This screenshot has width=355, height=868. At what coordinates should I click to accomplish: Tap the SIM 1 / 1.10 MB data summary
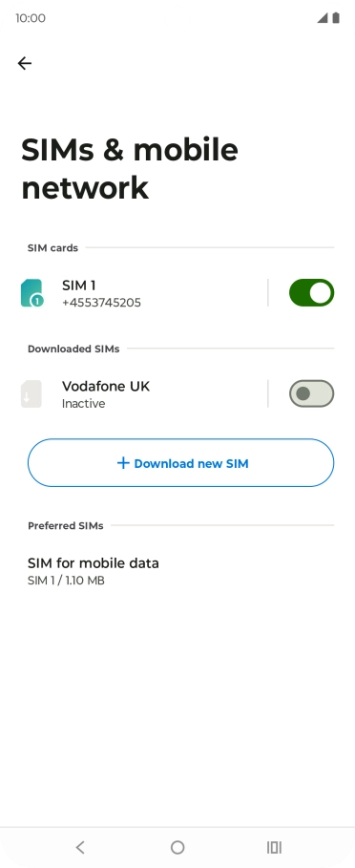pyautogui.click(x=66, y=581)
